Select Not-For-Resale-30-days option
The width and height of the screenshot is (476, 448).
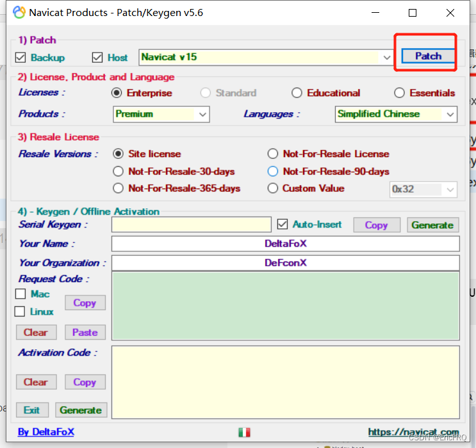click(x=118, y=171)
